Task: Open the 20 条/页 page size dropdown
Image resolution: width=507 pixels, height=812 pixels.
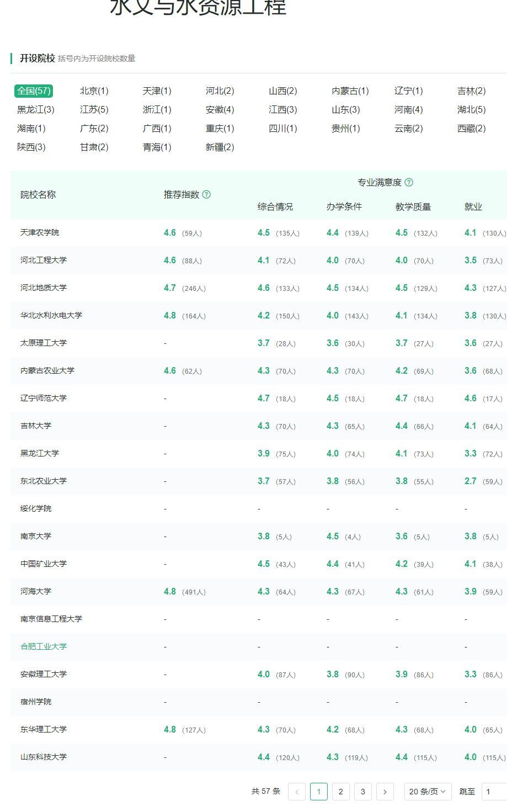Action: (x=428, y=792)
